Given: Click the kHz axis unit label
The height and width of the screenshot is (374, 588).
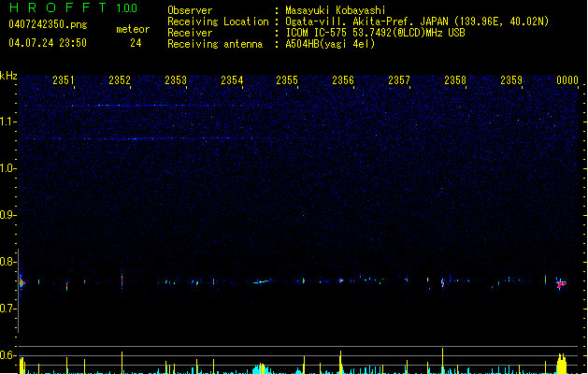Looking at the screenshot, I should tap(8, 76).
